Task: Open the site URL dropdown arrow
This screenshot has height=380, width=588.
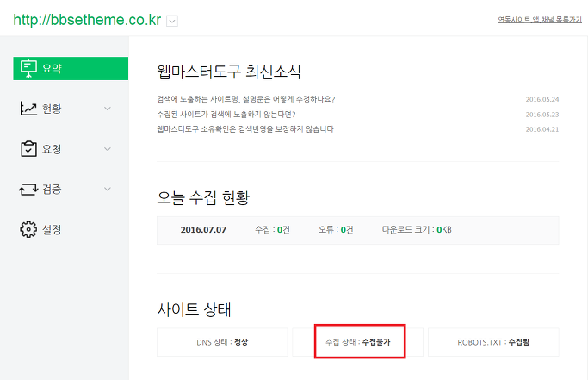Action: pyautogui.click(x=172, y=21)
